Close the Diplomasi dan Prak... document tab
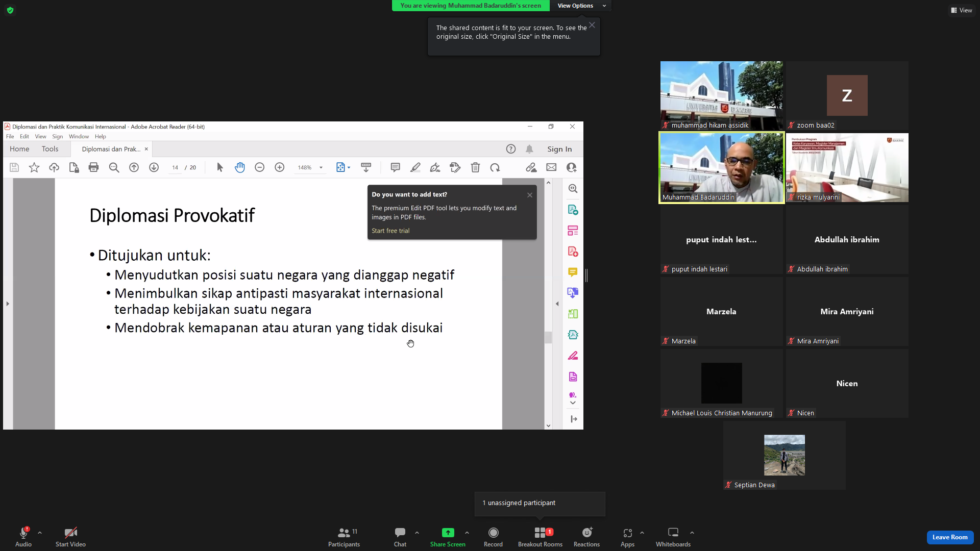The height and width of the screenshot is (551, 980). [146, 149]
